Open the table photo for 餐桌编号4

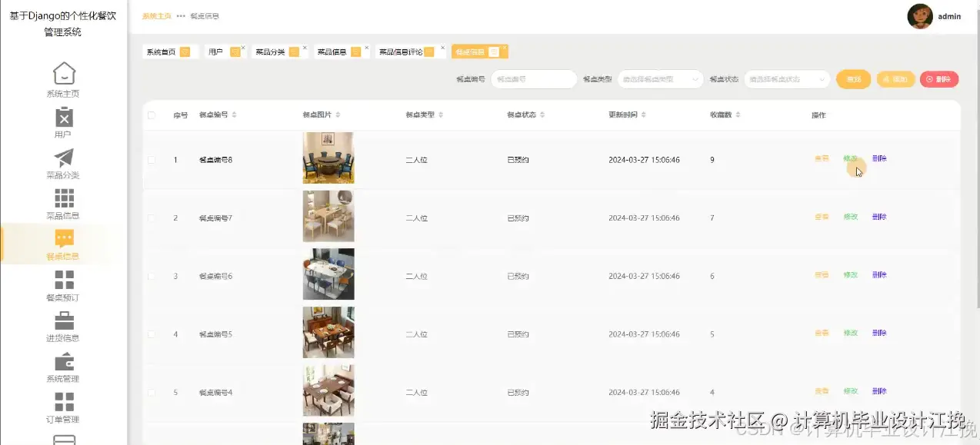point(328,391)
